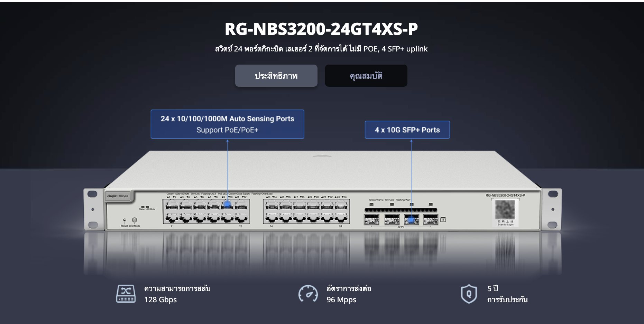Click the 96 Mpps forwarding rate text

point(341,299)
